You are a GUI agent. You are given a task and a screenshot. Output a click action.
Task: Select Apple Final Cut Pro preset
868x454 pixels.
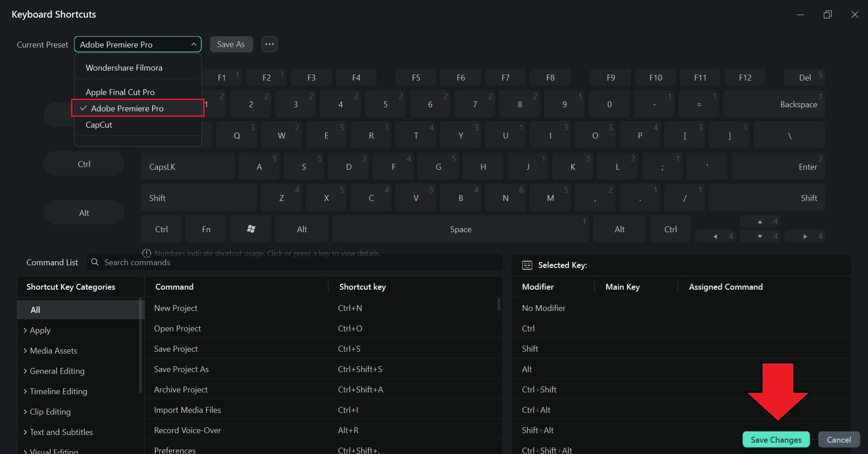pyautogui.click(x=138, y=92)
